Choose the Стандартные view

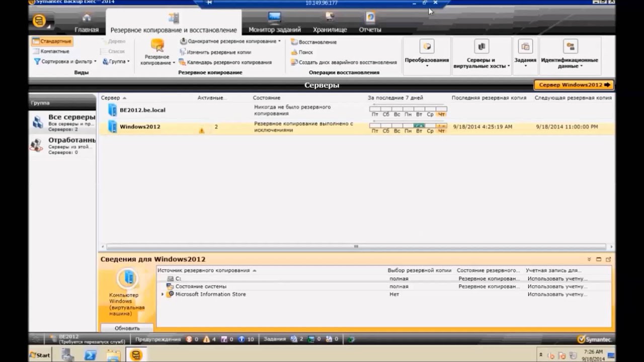[52, 41]
